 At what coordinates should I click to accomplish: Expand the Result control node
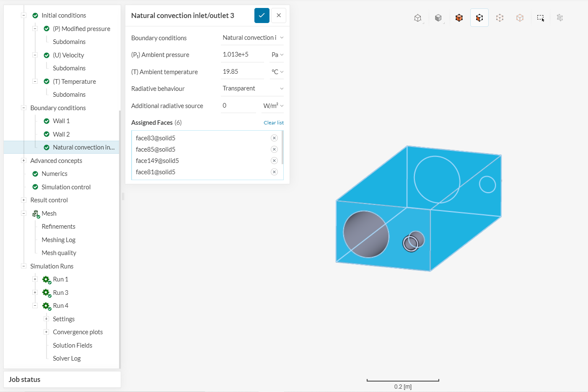tap(24, 200)
